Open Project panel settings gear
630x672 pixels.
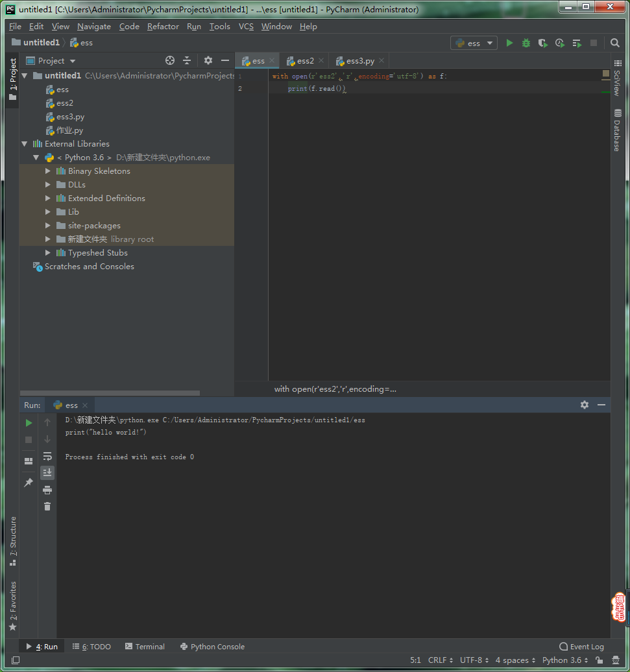pyautogui.click(x=208, y=60)
